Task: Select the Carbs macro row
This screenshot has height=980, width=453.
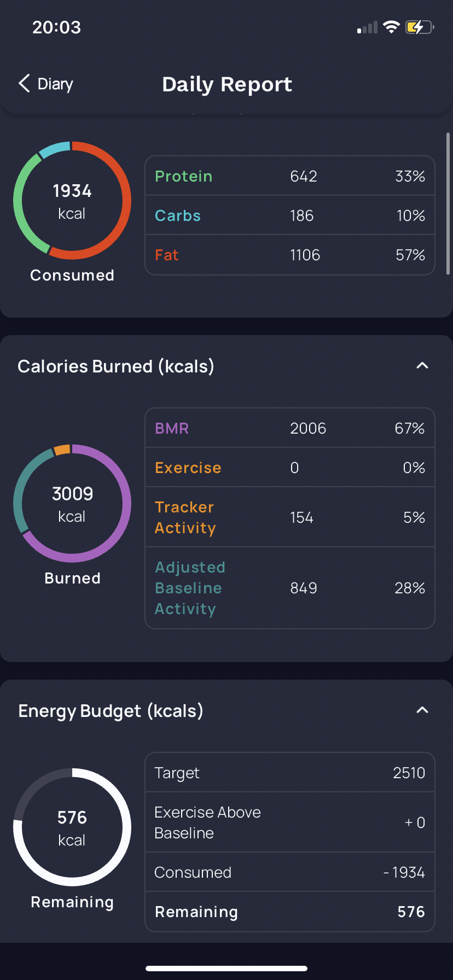Action: pos(290,215)
